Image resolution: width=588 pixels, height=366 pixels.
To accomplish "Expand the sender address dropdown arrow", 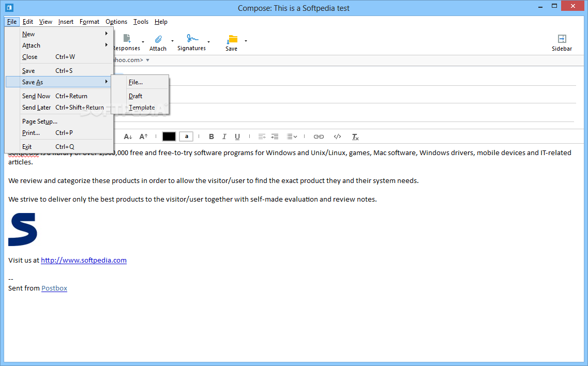I will pyautogui.click(x=148, y=60).
